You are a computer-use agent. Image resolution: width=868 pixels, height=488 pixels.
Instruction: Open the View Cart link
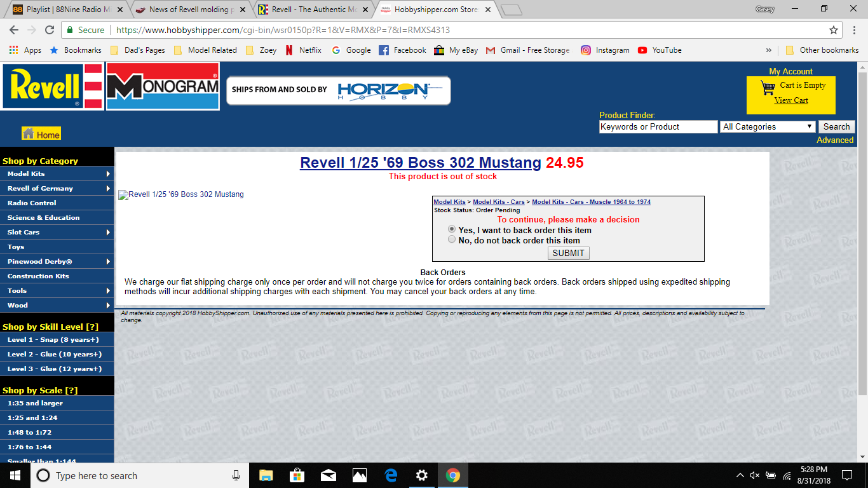click(x=791, y=100)
